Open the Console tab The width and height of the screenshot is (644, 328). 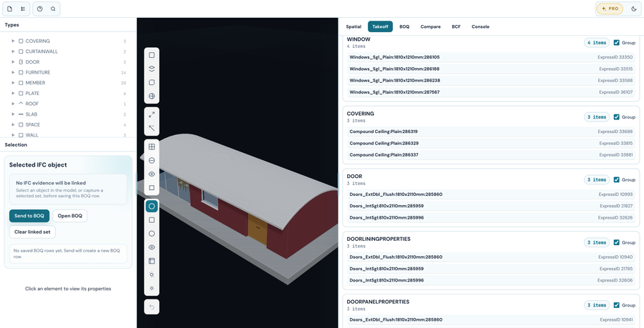[481, 26]
